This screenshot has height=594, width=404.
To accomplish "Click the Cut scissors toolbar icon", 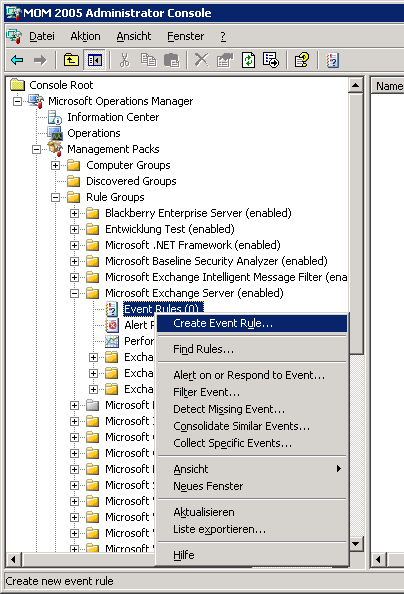I will click(125, 60).
